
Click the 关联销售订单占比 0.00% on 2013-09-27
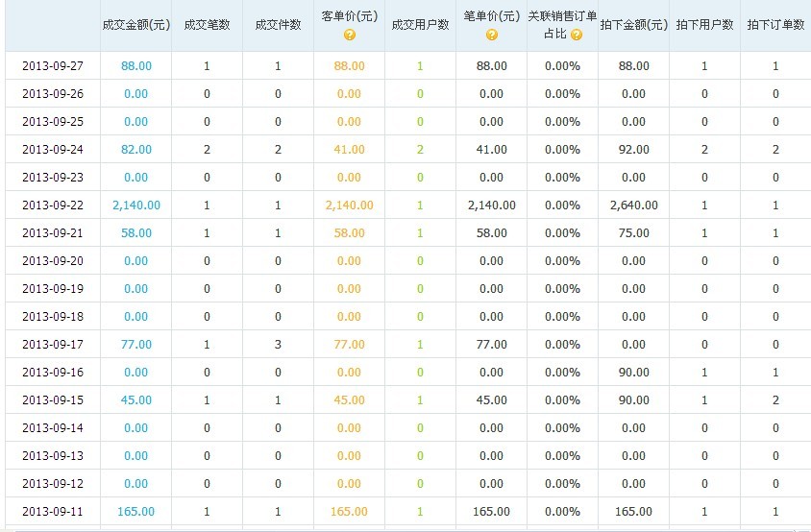[563, 66]
